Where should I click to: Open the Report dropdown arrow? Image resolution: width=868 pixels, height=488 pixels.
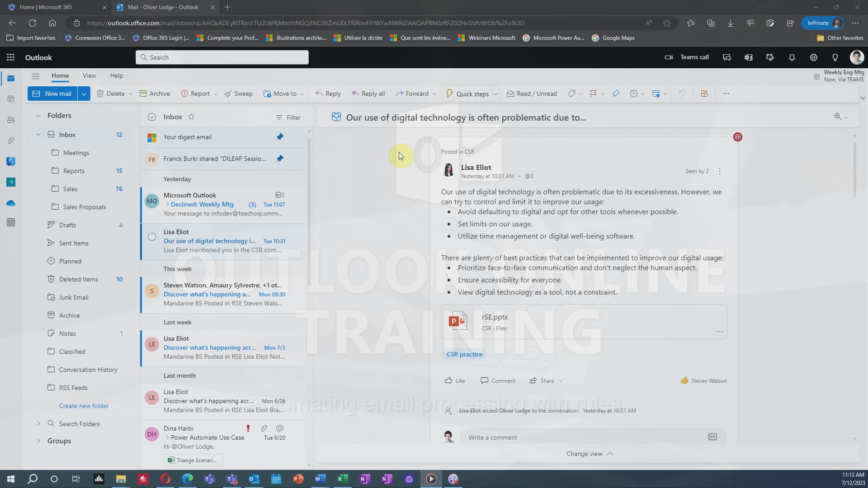(x=215, y=94)
